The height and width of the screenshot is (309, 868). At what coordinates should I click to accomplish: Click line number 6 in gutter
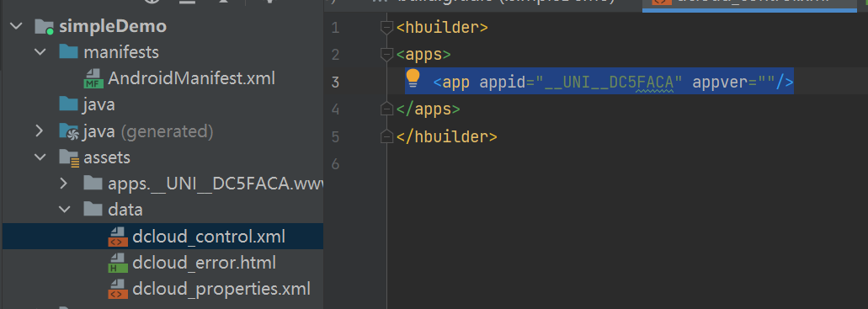click(335, 164)
